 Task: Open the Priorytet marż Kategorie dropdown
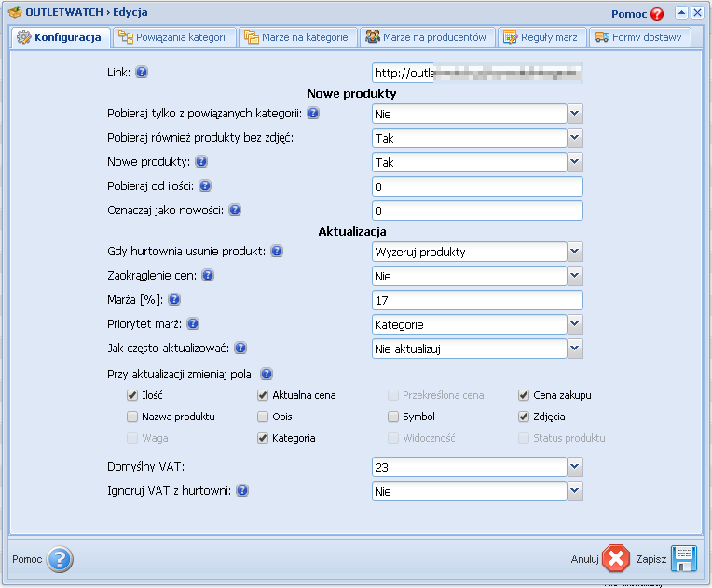(x=575, y=324)
